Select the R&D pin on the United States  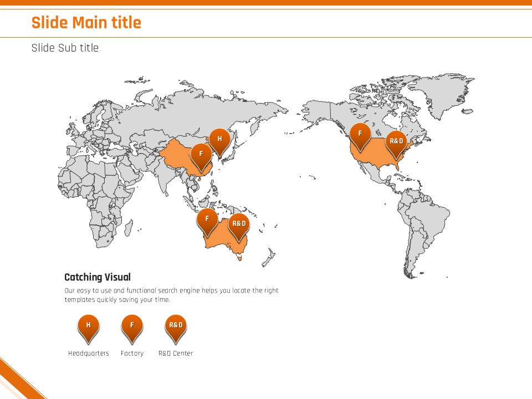point(396,141)
